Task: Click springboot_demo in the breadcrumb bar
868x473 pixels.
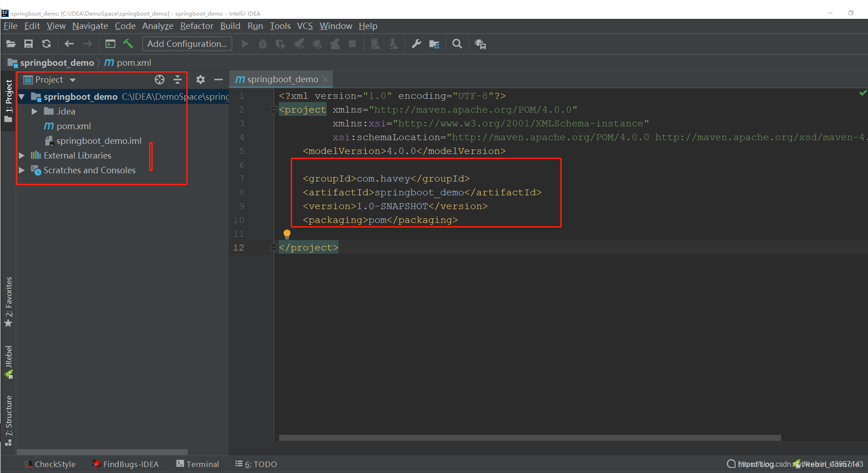Action: coord(57,63)
